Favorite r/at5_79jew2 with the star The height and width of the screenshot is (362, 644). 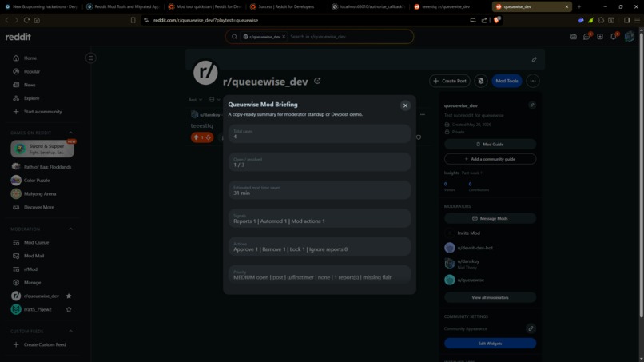click(x=69, y=309)
